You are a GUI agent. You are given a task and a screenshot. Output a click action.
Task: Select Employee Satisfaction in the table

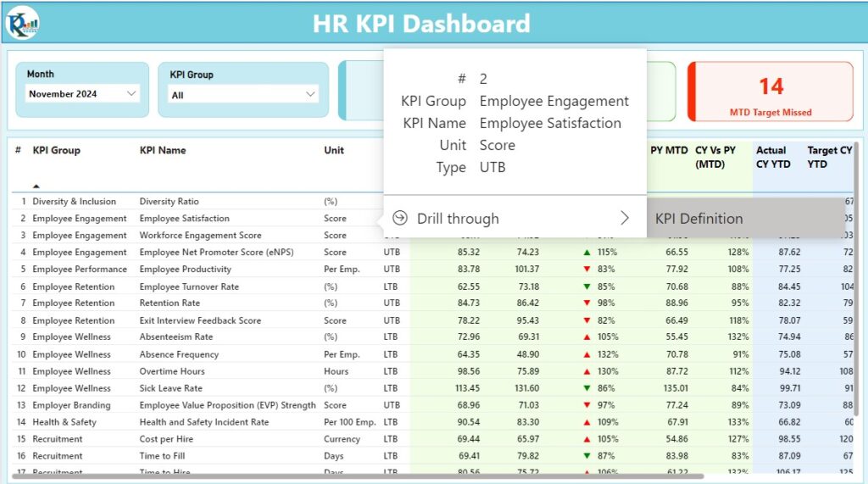(184, 218)
